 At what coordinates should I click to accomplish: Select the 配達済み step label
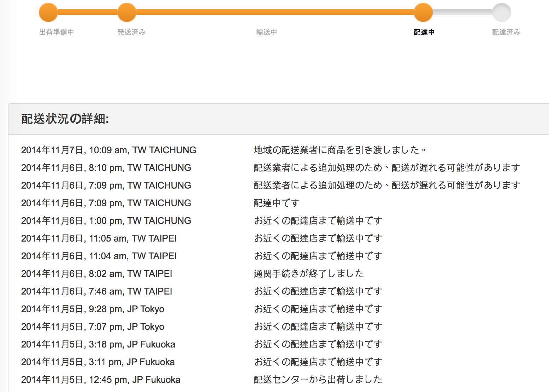point(506,32)
